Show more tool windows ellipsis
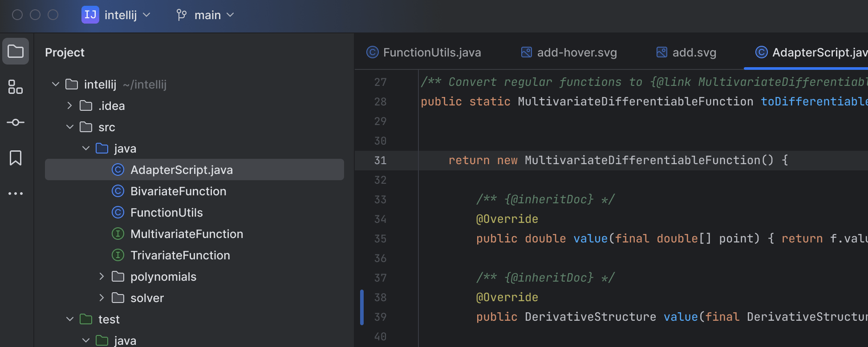 tap(16, 194)
